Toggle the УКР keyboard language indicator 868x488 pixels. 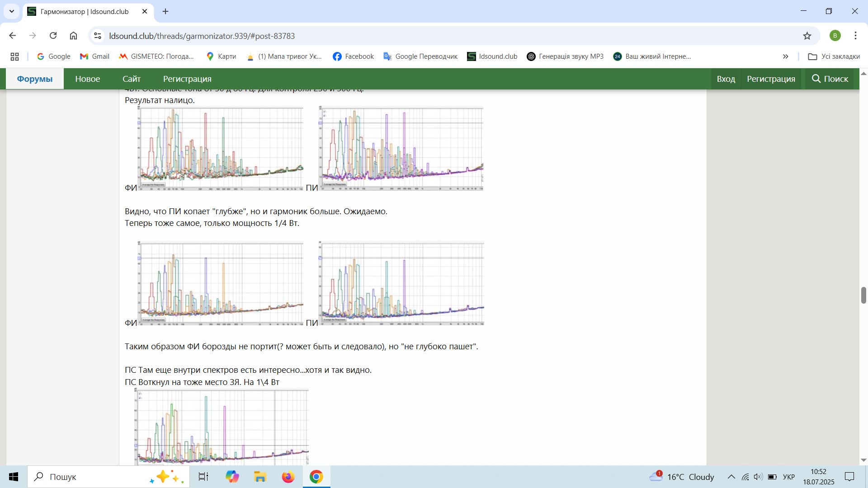coord(789,477)
